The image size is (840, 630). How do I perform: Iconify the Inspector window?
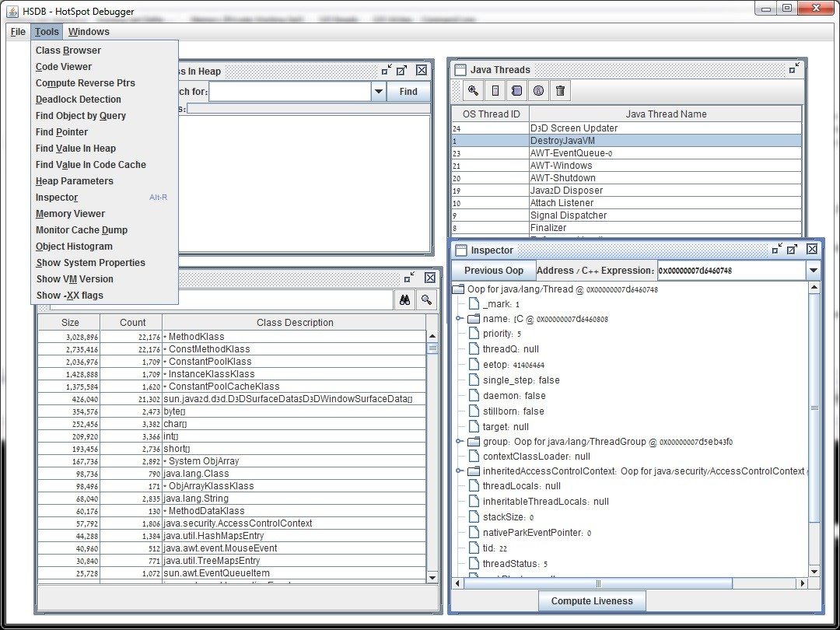coord(777,249)
